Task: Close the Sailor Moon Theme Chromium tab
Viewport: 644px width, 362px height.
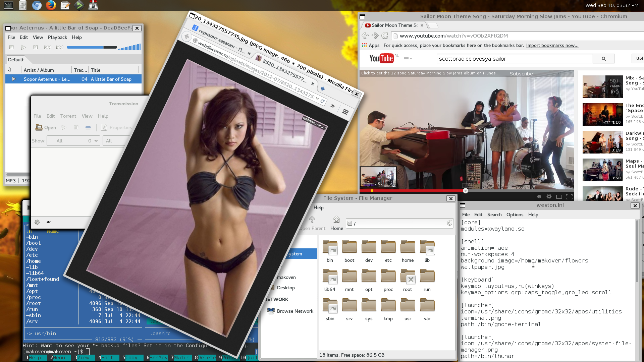Action: point(422,25)
